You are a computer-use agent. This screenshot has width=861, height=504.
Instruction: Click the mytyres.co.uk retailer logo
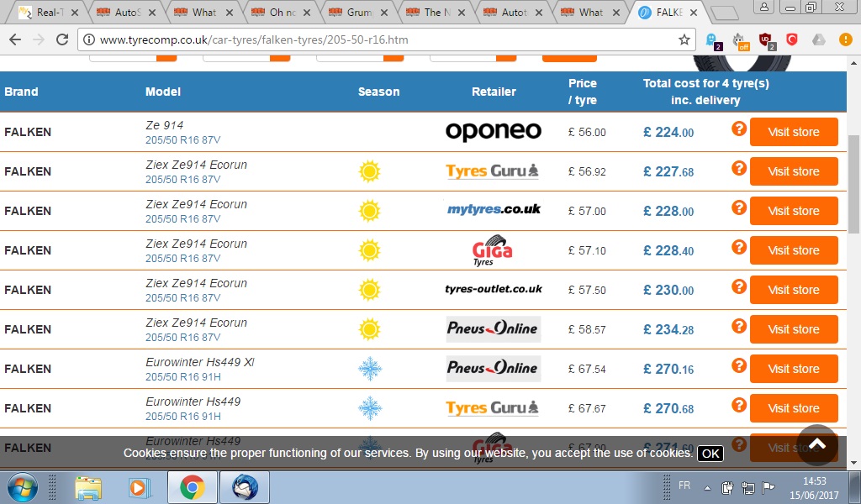(x=494, y=209)
